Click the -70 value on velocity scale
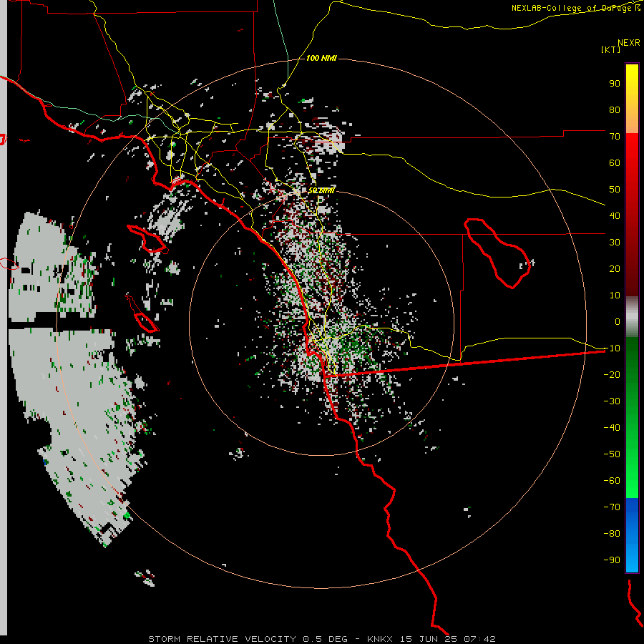 point(612,507)
